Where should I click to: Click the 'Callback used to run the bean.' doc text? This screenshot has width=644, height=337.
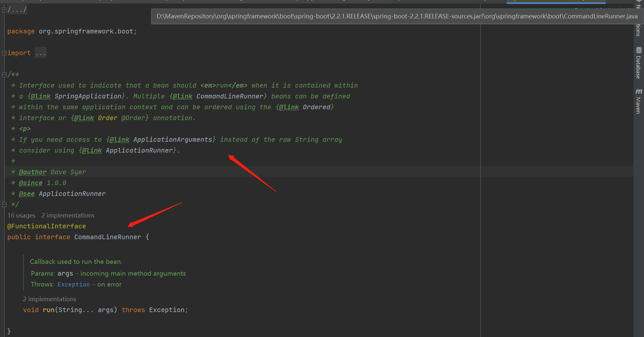pyautogui.click(x=76, y=262)
